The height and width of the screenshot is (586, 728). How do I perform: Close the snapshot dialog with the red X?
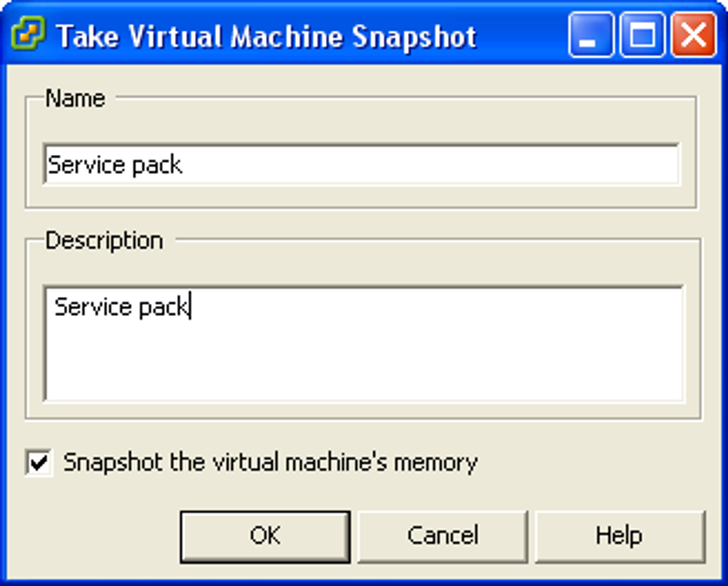click(694, 35)
